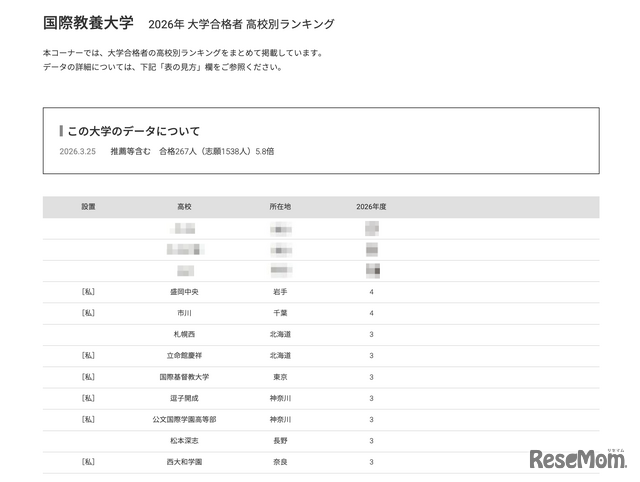Click the [私] label beside 逗子開成
Image resolution: width=640 pixels, height=482 pixels.
[x=88, y=398]
